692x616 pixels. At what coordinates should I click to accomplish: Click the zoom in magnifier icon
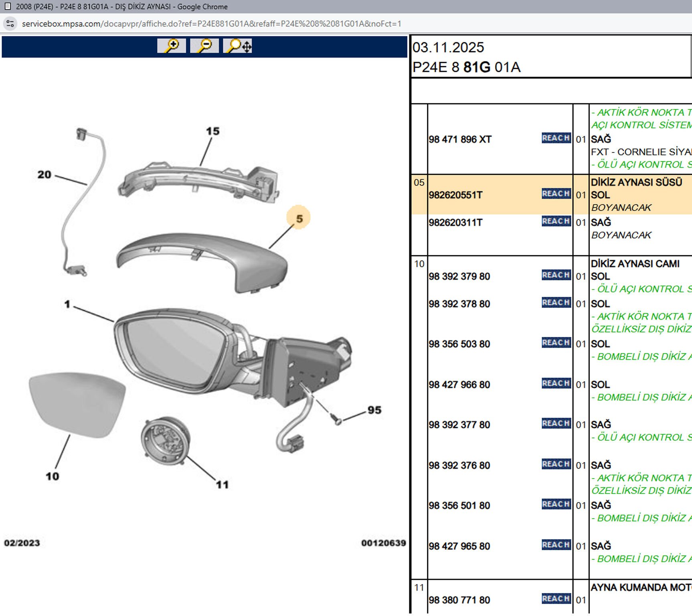tap(172, 46)
